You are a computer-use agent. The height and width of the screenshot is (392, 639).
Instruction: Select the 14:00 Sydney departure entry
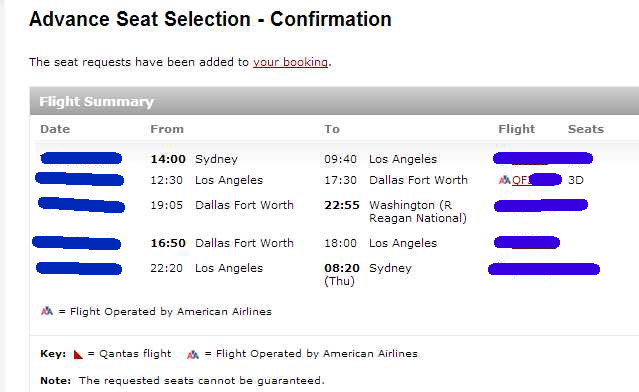click(194, 159)
